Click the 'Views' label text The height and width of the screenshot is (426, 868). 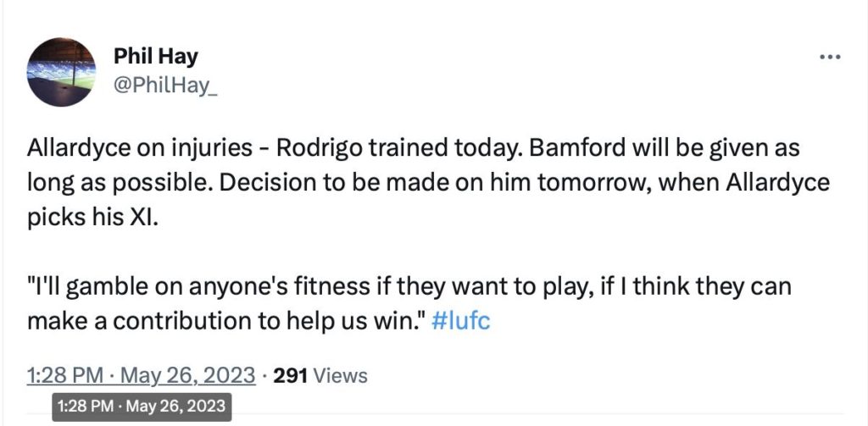(x=339, y=375)
